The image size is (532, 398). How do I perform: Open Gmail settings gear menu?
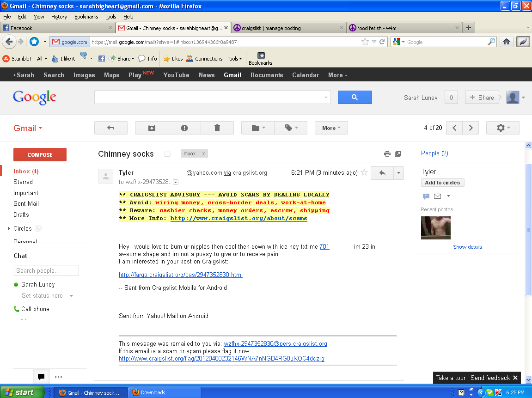(x=503, y=128)
